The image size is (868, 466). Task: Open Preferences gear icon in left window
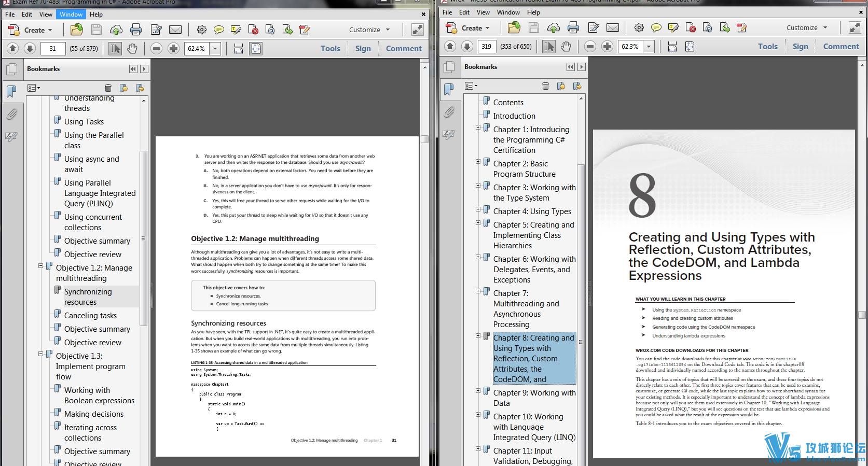[202, 30]
